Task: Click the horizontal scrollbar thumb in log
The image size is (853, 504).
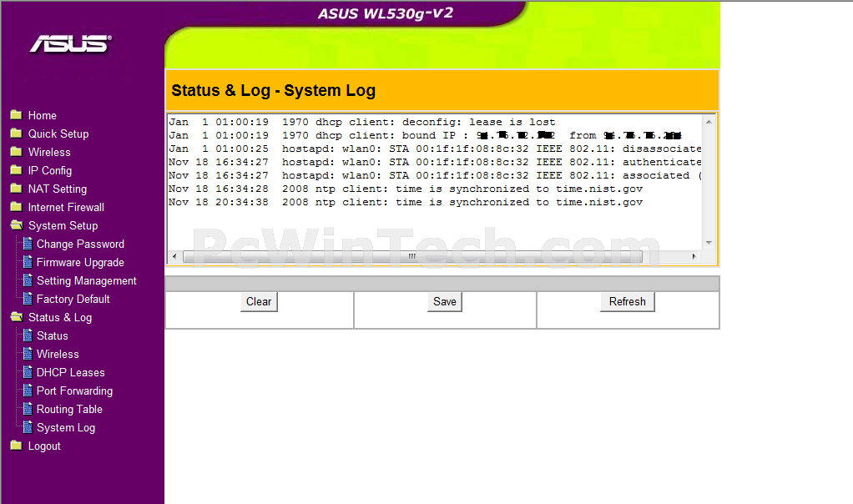Action: pos(412,256)
